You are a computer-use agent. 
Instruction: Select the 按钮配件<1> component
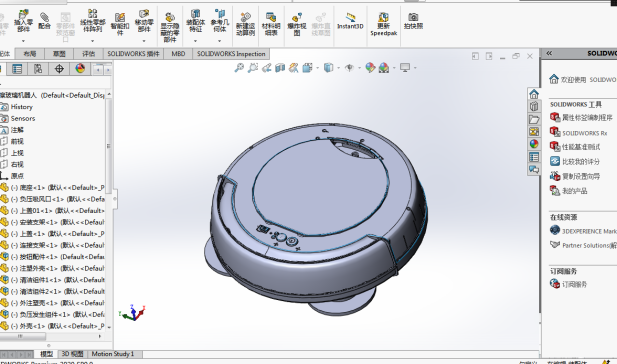[53, 257]
